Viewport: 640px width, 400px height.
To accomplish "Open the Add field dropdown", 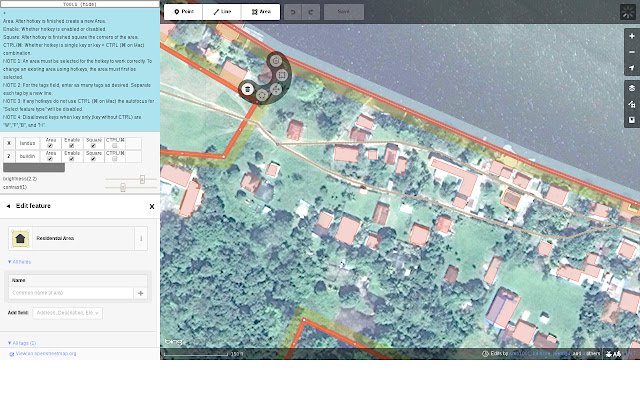I will coord(69,313).
